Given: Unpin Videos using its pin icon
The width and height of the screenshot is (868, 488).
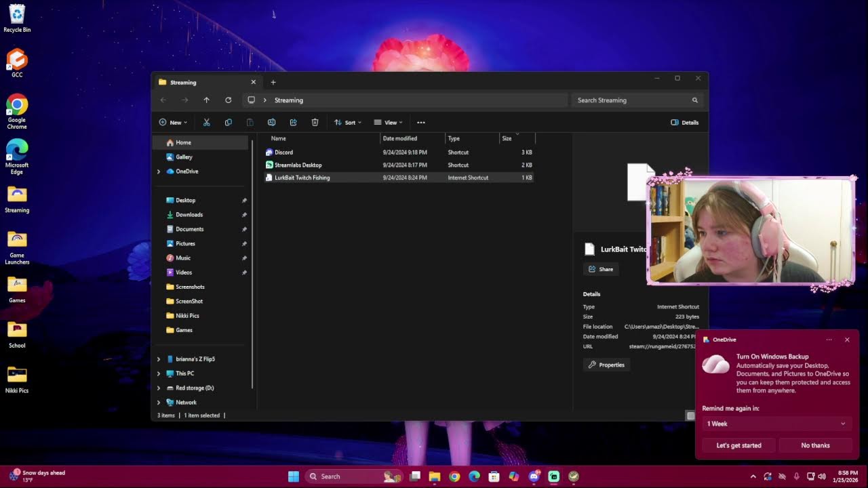Looking at the screenshot, I should [244, 272].
